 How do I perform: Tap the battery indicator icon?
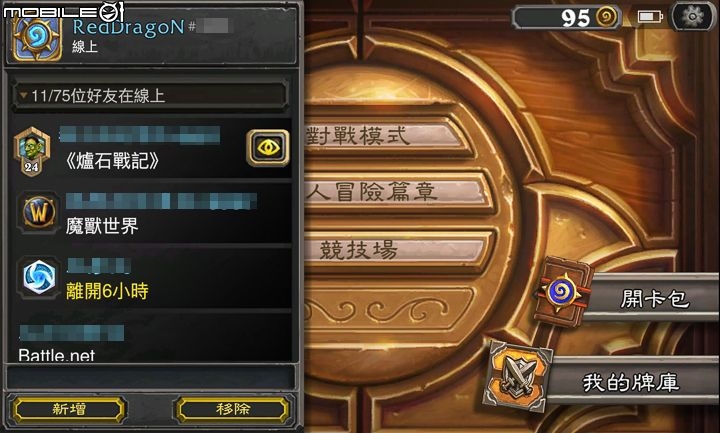[x=650, y=17]
